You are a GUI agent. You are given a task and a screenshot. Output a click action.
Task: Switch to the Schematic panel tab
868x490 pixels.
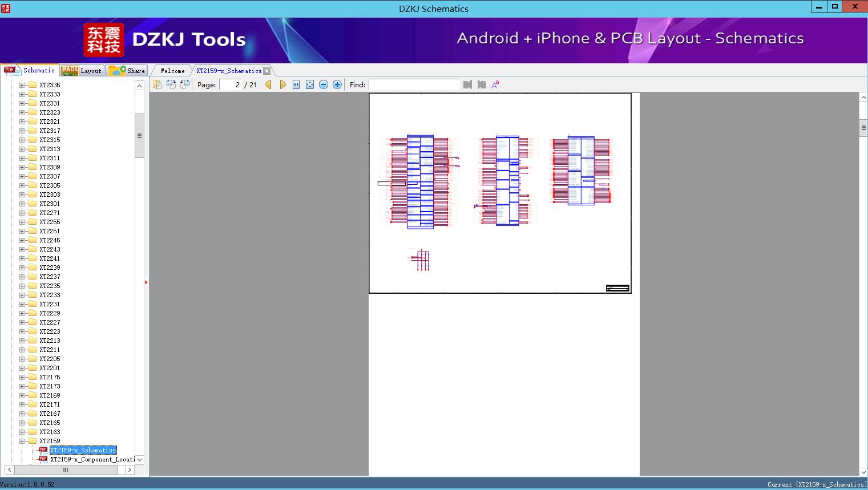pos(30,70)
